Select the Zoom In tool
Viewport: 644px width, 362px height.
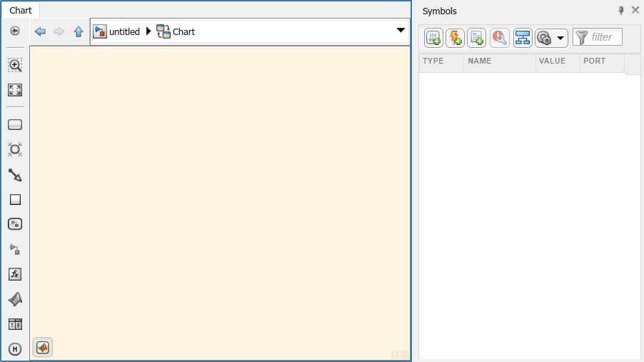tap(15, 65)
